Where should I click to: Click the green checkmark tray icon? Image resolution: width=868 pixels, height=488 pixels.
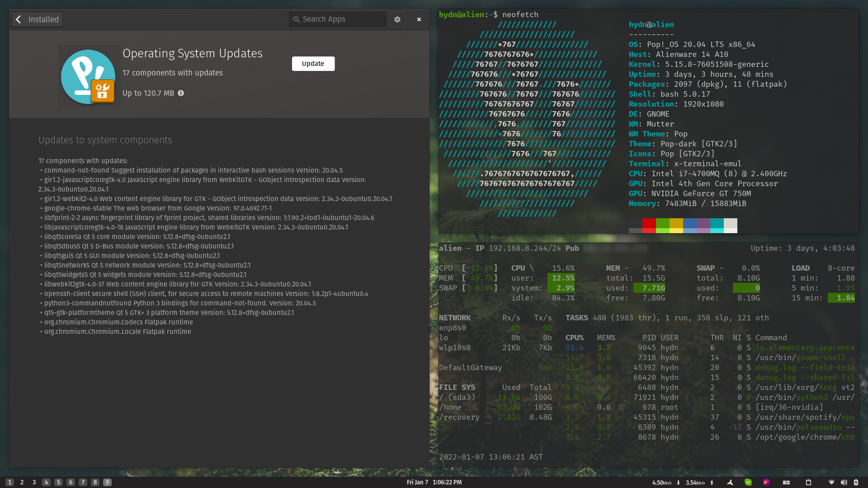pos(748,482)
